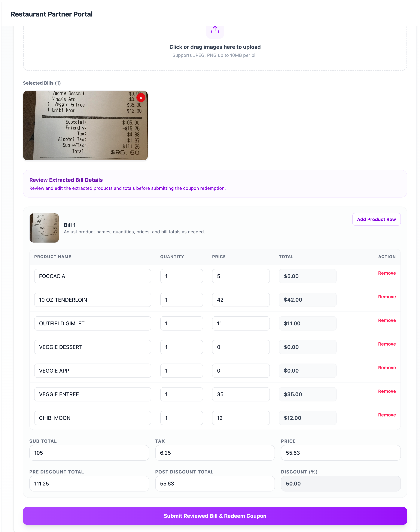Edit the VEGGIE APP price field
Image resolution: width=420 pixels, height=532 pixels.
point(241,370)
